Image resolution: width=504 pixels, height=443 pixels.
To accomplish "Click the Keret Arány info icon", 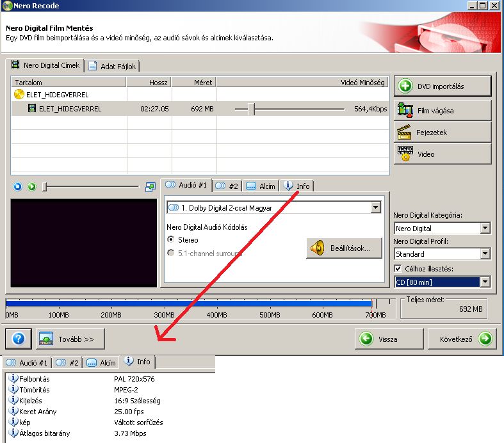I will pos(13,411).
